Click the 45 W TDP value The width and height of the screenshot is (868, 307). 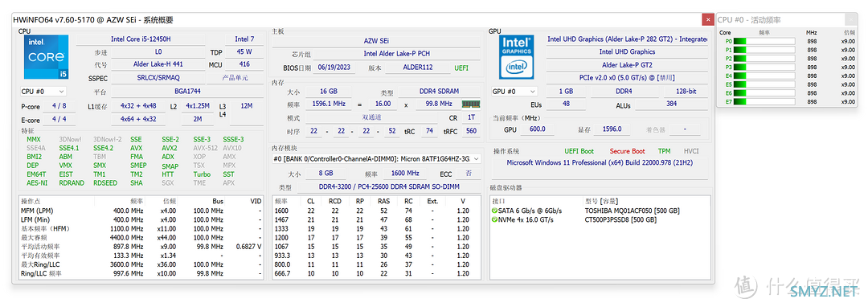point(244,52)
